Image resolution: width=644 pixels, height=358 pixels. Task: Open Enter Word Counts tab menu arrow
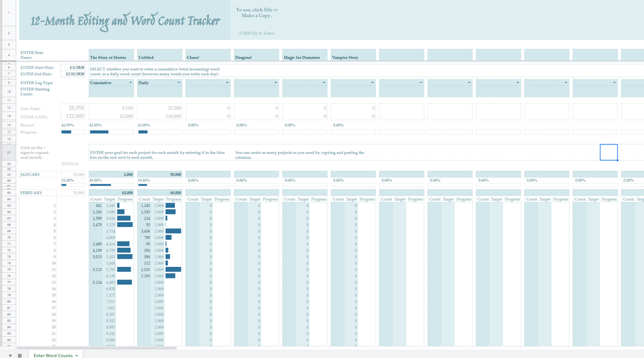[77, 355]
